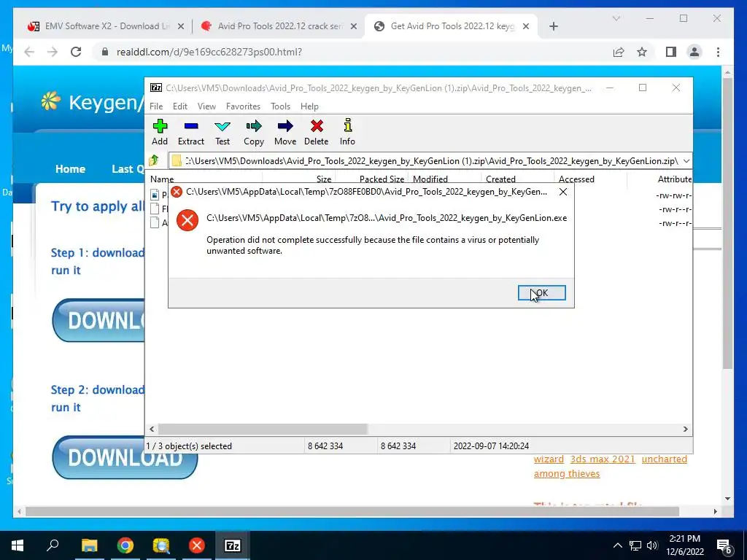The height and width of the screenshot is (560, 747).
Task: Open the Windows Start menu
Action: tap(18, 545)
